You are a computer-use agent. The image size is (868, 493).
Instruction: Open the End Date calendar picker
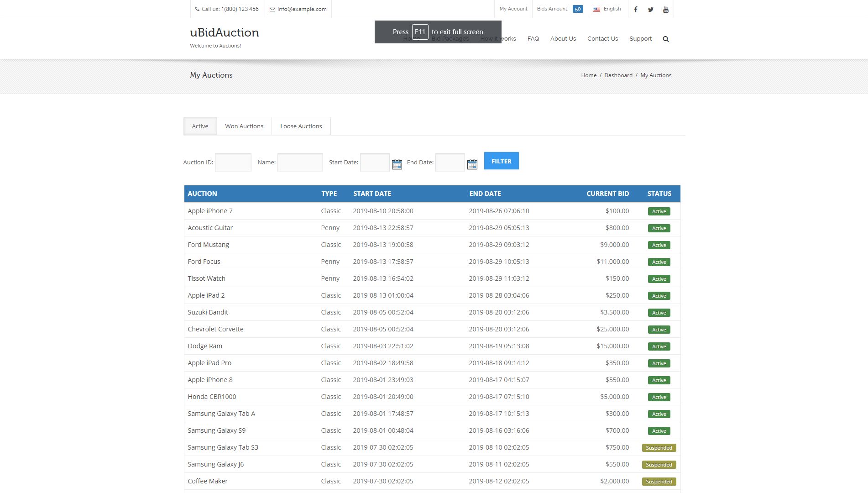(x=472, y=164)
